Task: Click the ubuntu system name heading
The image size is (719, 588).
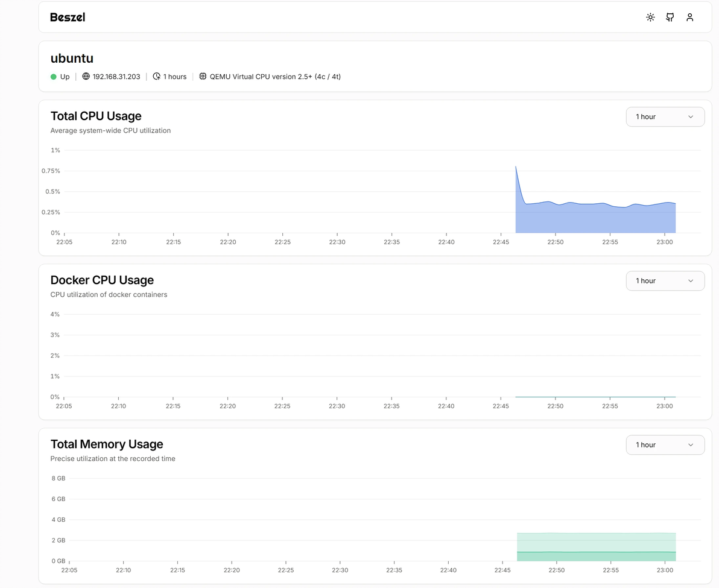Action: (x=72, y=58)
